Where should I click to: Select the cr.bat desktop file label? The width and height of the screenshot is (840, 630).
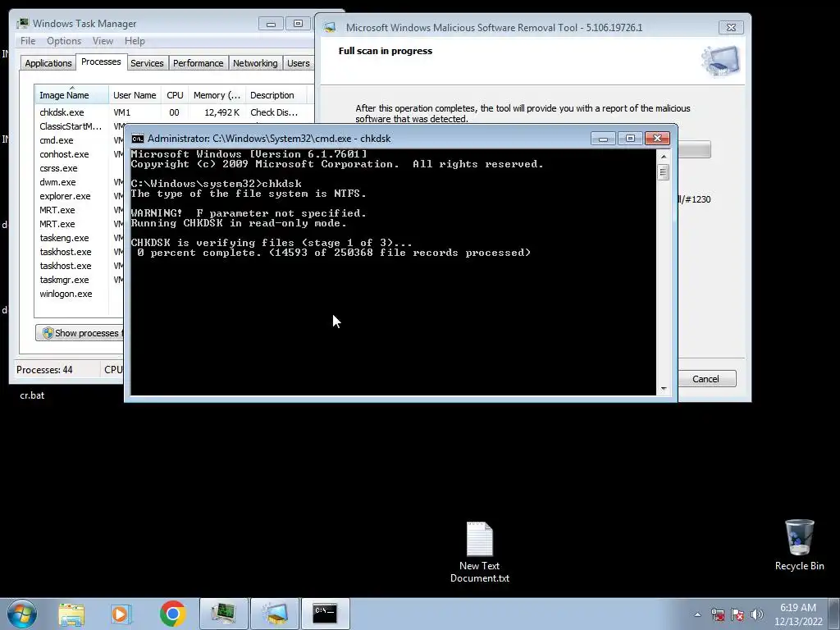[x=32, y=395]
